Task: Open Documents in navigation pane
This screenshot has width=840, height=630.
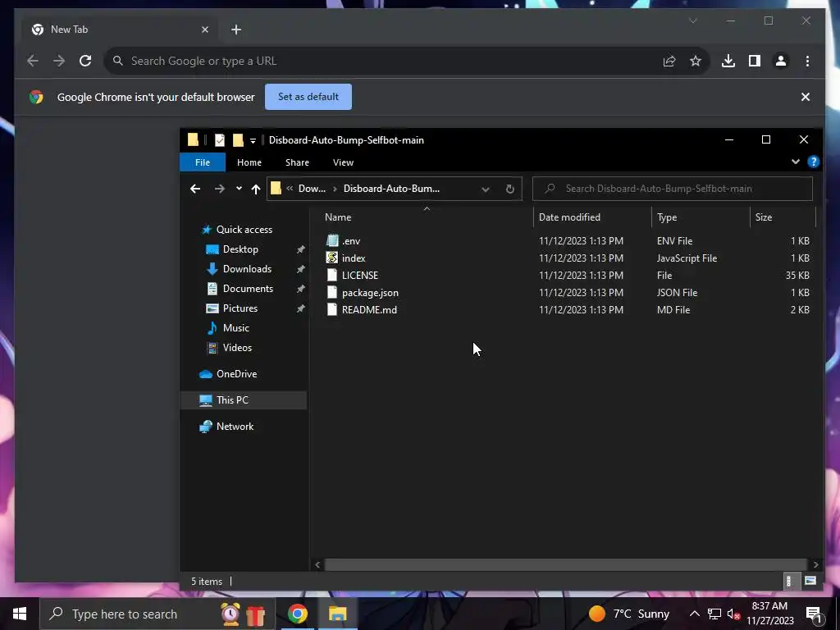Action: 248,289
